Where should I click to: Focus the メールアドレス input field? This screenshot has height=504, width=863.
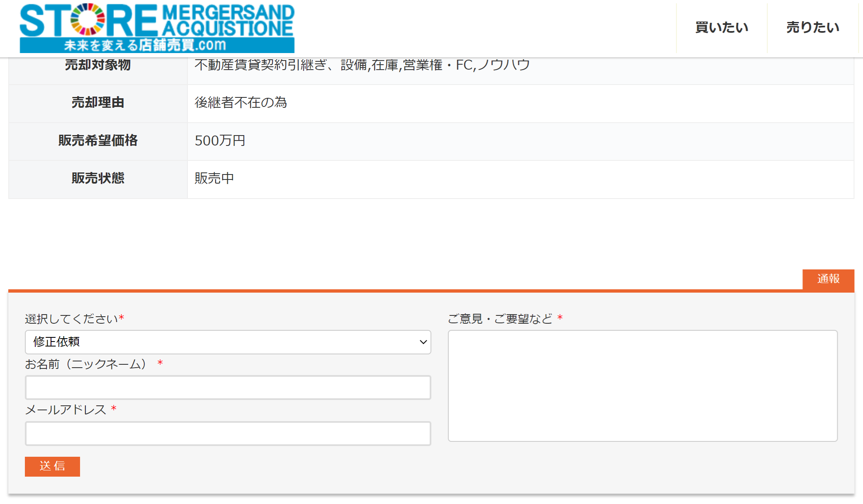(228, 434)
